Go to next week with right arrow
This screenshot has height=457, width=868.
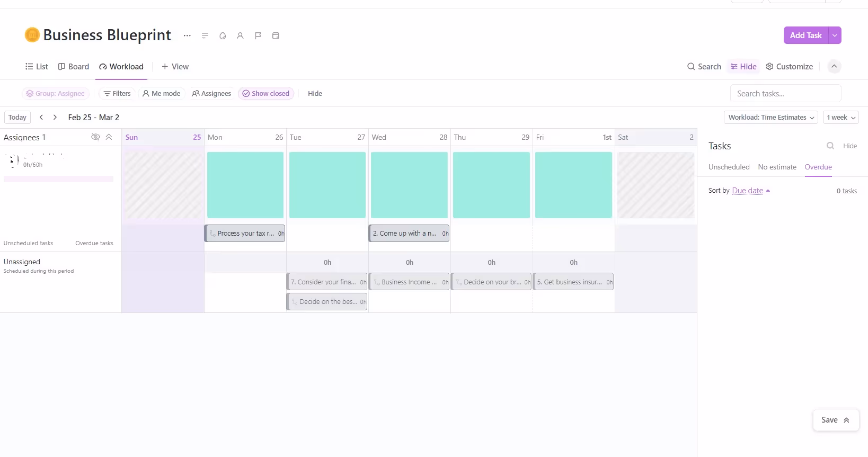[55, 117]
